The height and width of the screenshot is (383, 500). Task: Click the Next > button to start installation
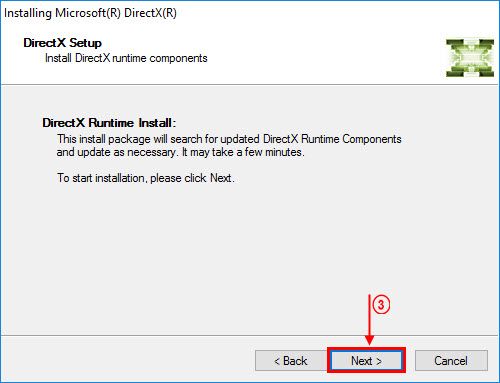366,360
